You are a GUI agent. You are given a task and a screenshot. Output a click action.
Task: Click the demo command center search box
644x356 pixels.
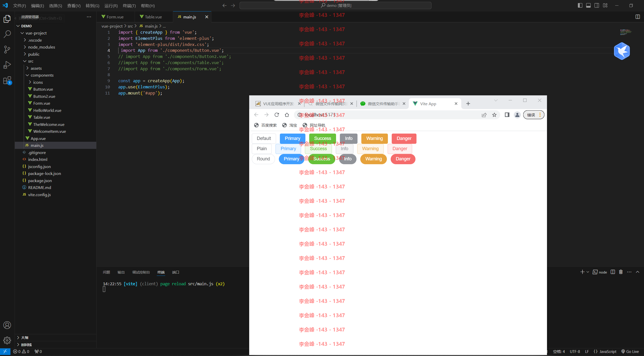coord(336,6)
